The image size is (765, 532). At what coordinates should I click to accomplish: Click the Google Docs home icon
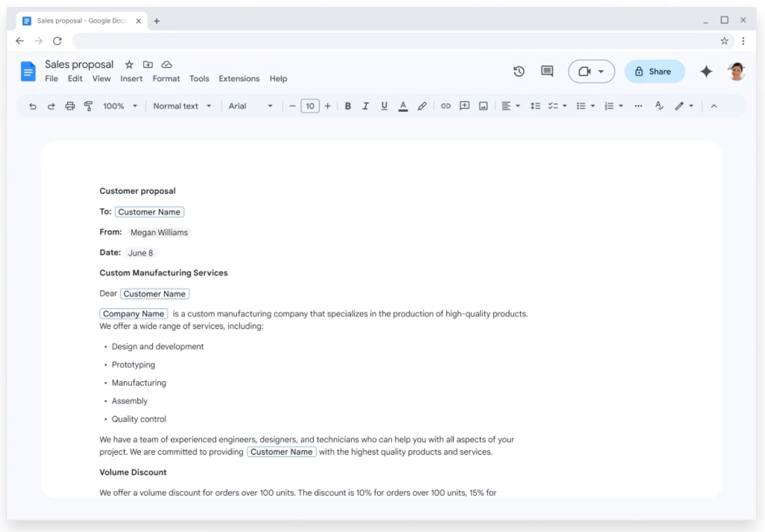(x=28, y=72)
